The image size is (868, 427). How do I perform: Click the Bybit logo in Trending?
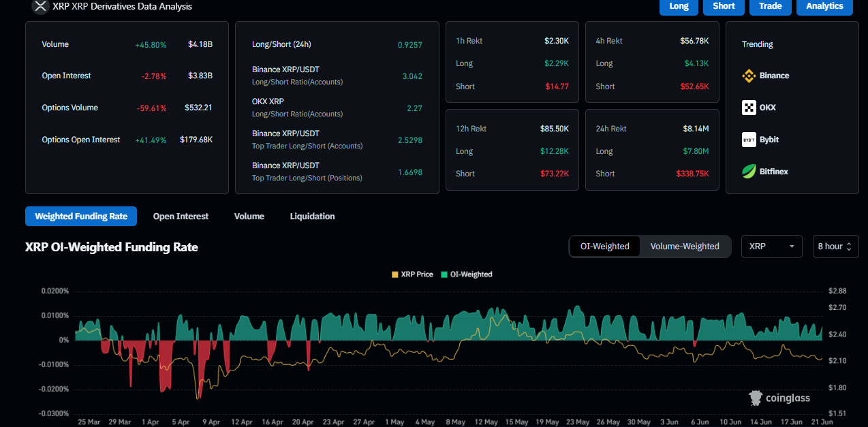click(x=749, y=140)
